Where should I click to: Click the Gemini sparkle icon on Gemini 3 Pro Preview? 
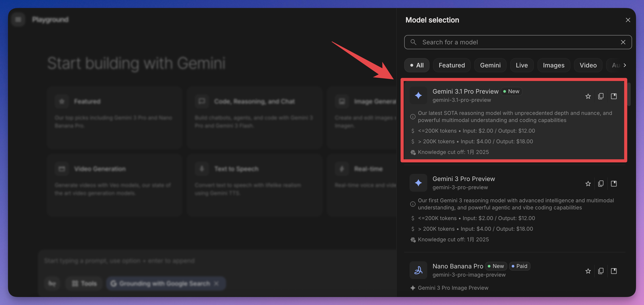coord(418,183)
